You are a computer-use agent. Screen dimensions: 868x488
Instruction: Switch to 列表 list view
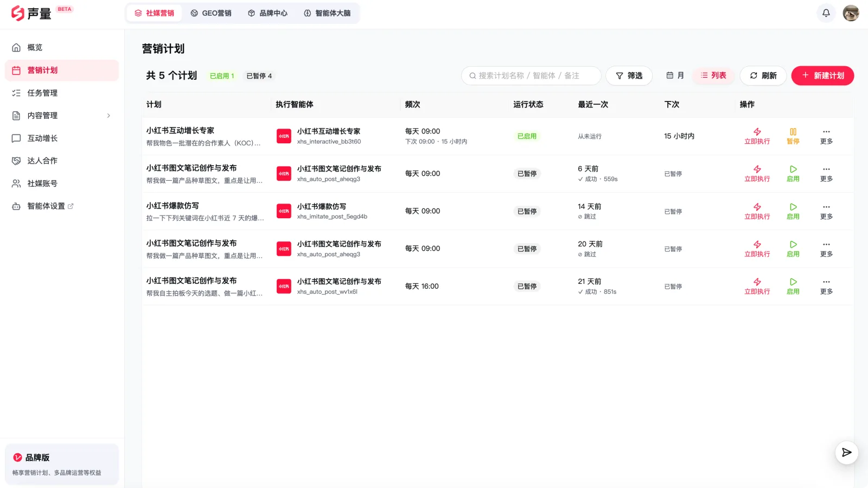713,75
